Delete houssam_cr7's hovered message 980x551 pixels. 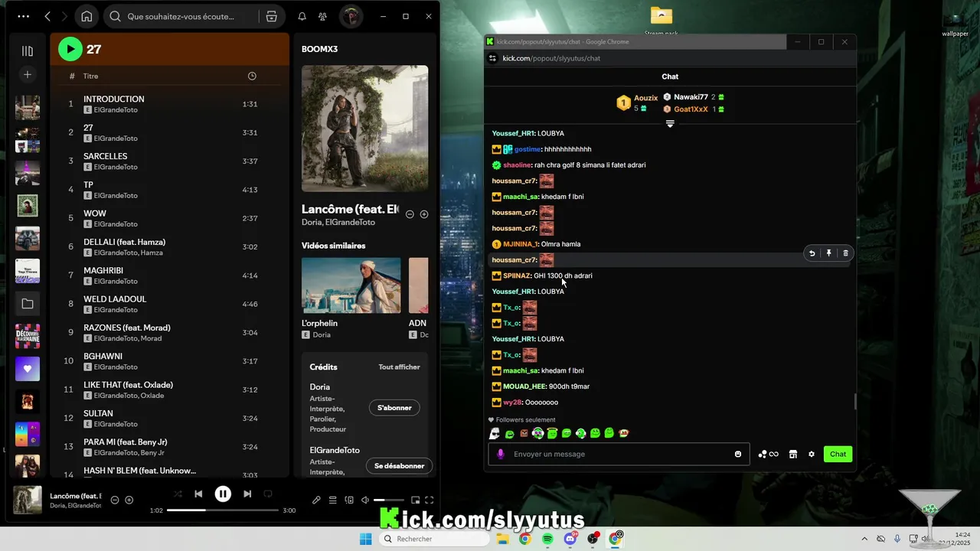(845, 253)
